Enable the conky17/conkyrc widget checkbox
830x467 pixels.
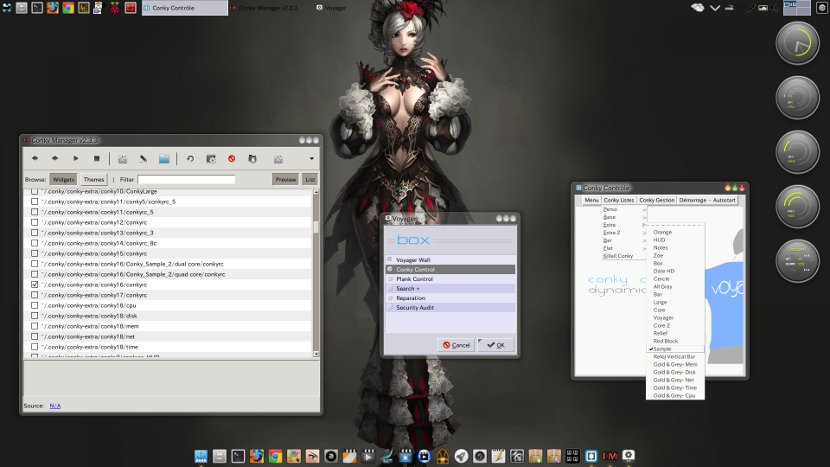(x=34, y=295)
